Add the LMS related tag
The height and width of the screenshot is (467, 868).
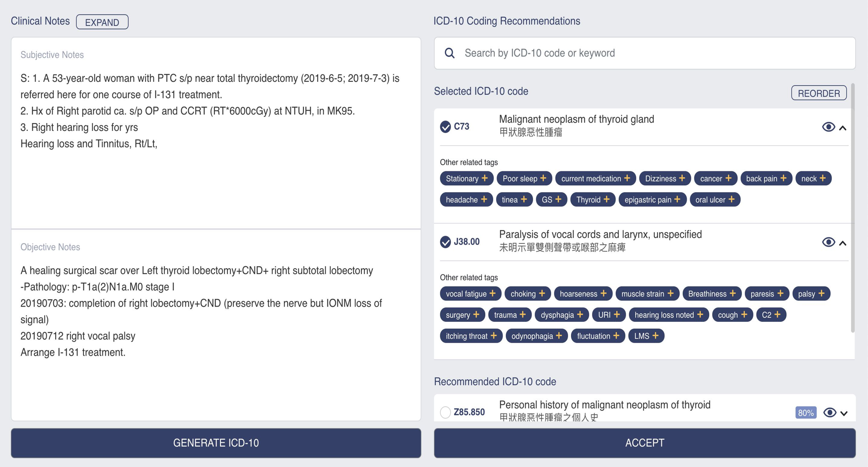point(646,336)
